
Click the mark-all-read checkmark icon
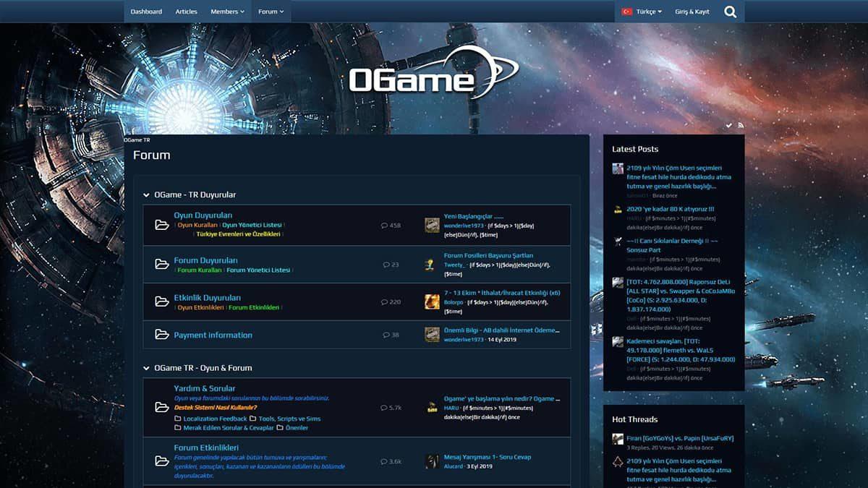coord(729,126)
